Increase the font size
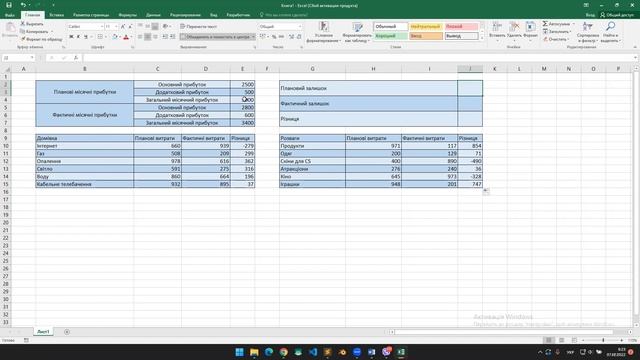This screenshot has width=640, height=360. click(123, 27)
